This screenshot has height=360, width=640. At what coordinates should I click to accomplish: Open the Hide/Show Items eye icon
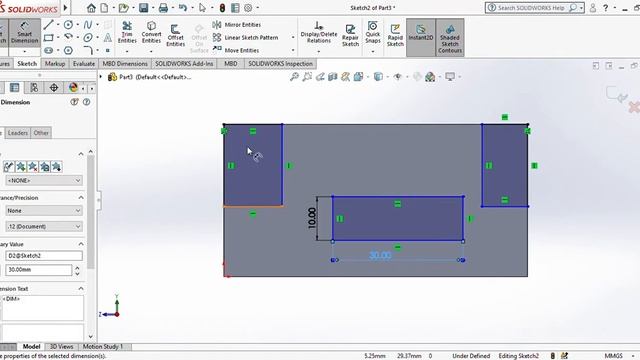coord(398,77)
